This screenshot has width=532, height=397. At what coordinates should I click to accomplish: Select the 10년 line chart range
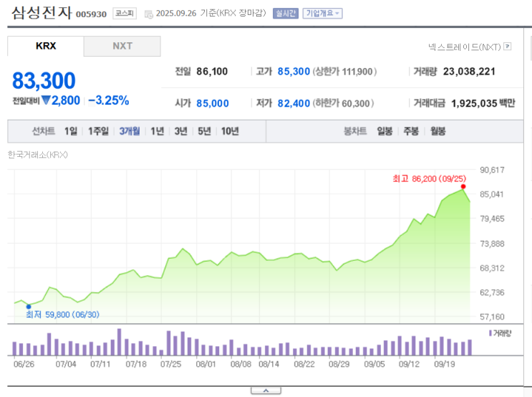click(230, 131)
